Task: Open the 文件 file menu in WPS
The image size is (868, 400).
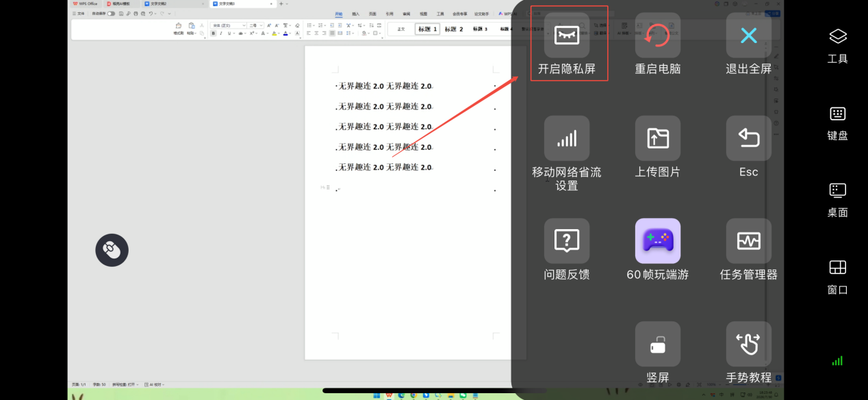Action: click(x=78, y=14)
